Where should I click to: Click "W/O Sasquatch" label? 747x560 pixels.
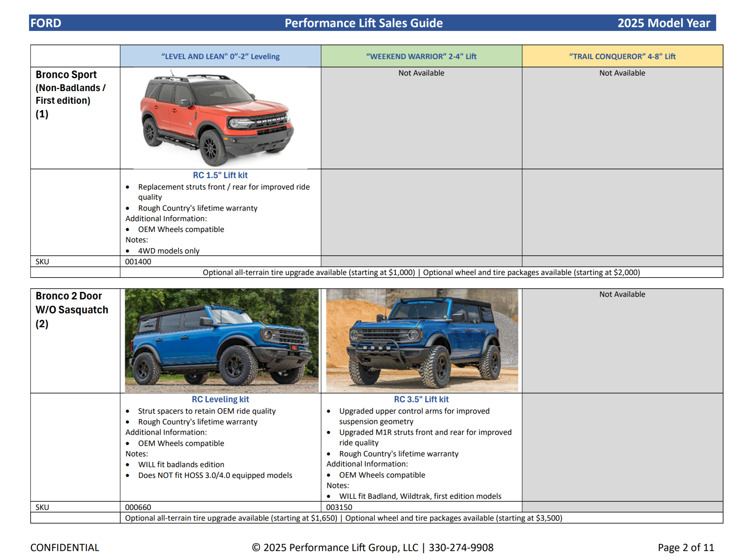coord(72,310)
